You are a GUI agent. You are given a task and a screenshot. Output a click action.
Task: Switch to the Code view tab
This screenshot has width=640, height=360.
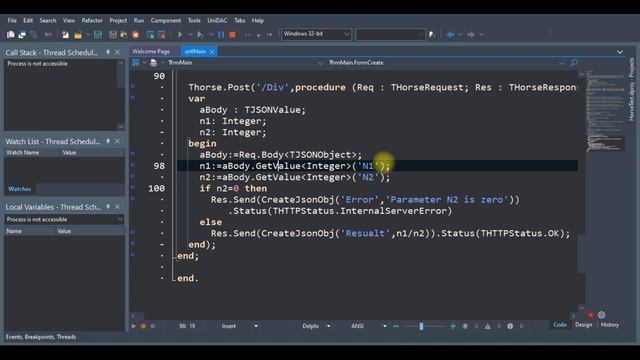pyautogui.click(x=560, y=325)
